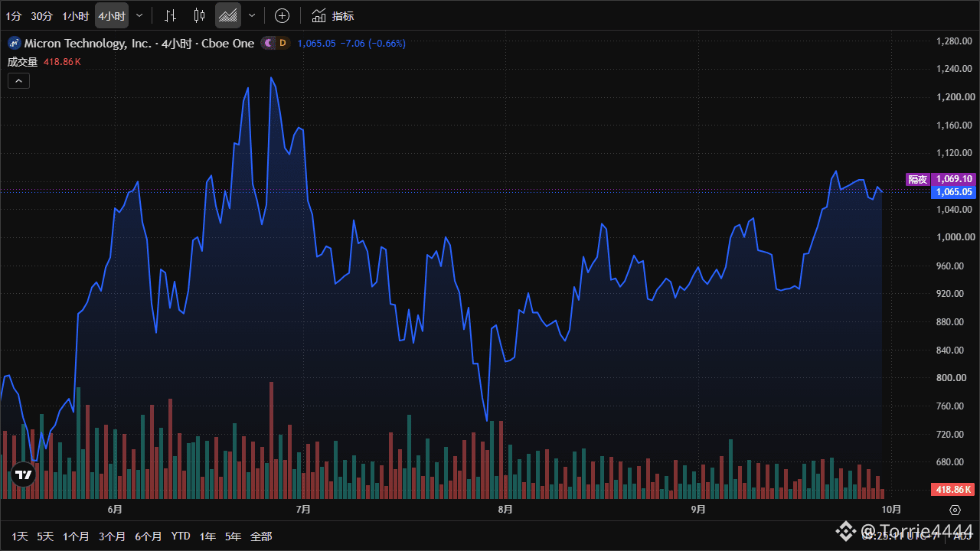Expand the time interval dropdown arrow

pos(139,15)
